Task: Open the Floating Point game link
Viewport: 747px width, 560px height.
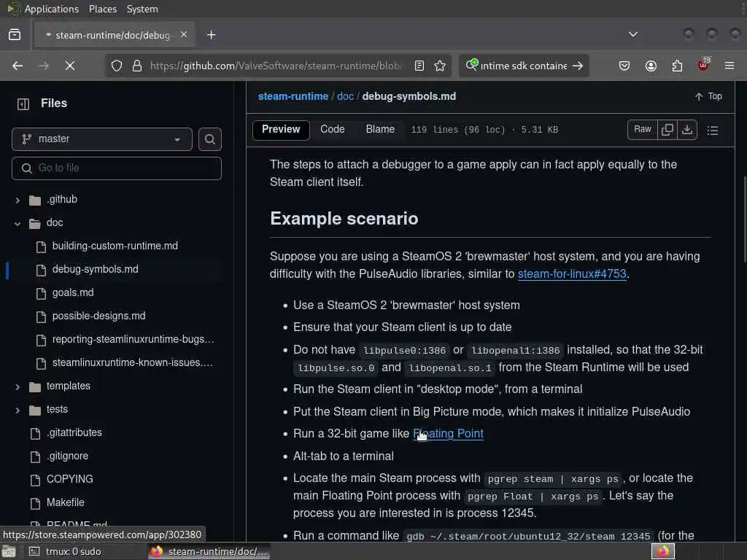Action: (x=449, y=434)
